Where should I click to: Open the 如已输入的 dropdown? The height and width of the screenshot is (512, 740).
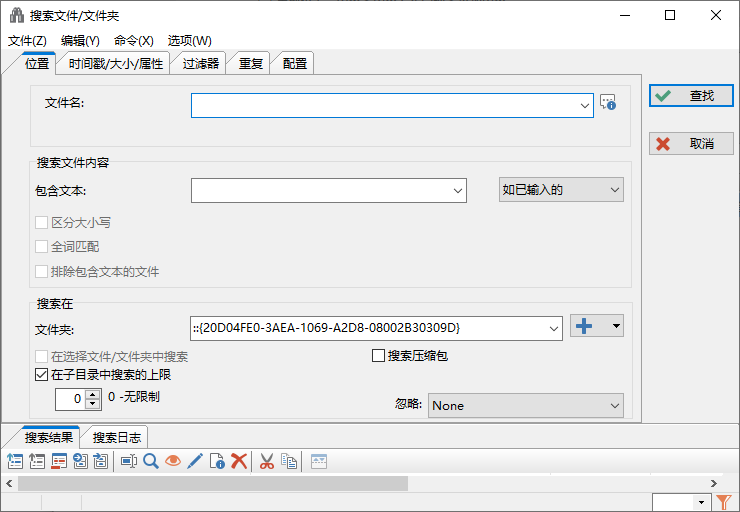[561, 189]
